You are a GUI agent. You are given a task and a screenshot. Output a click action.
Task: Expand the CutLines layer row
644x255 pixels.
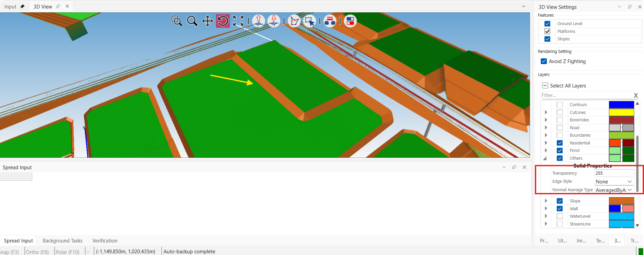(x=546, y=112)
